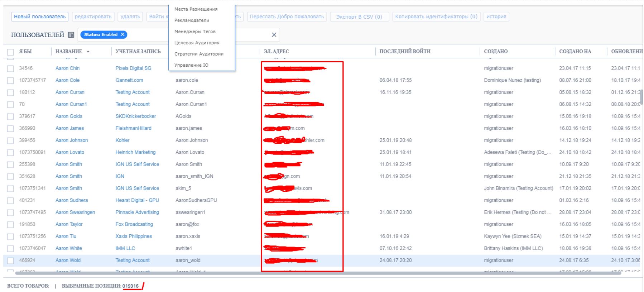Choose Рекламодатели in the dropdown menu

(x=192, y=20)
